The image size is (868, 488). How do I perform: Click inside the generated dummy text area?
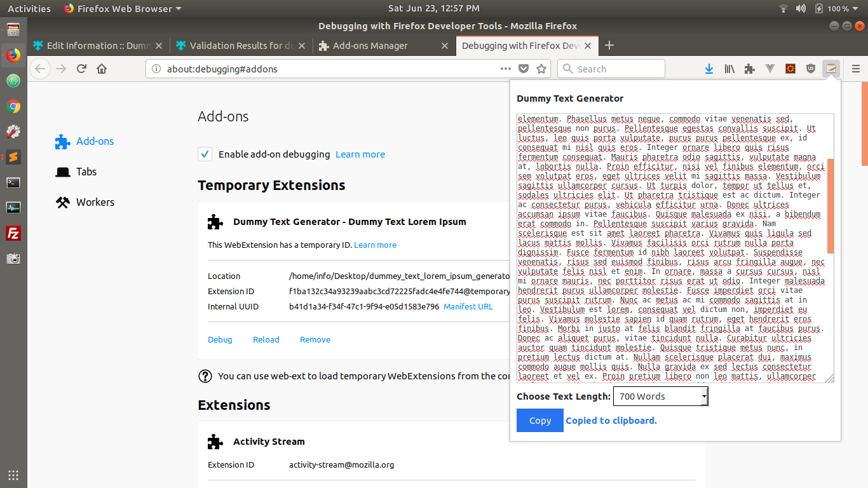coord(672,248)
